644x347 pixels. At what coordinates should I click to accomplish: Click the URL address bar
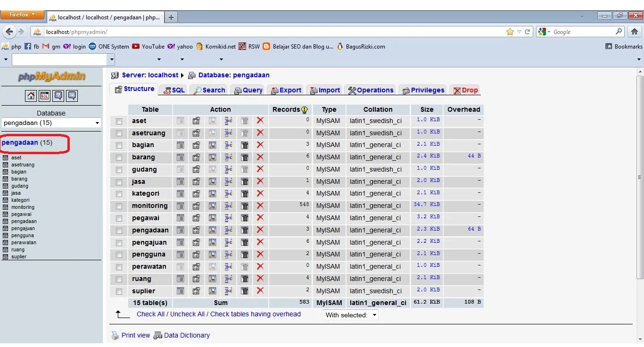click(x=273, y=32)
